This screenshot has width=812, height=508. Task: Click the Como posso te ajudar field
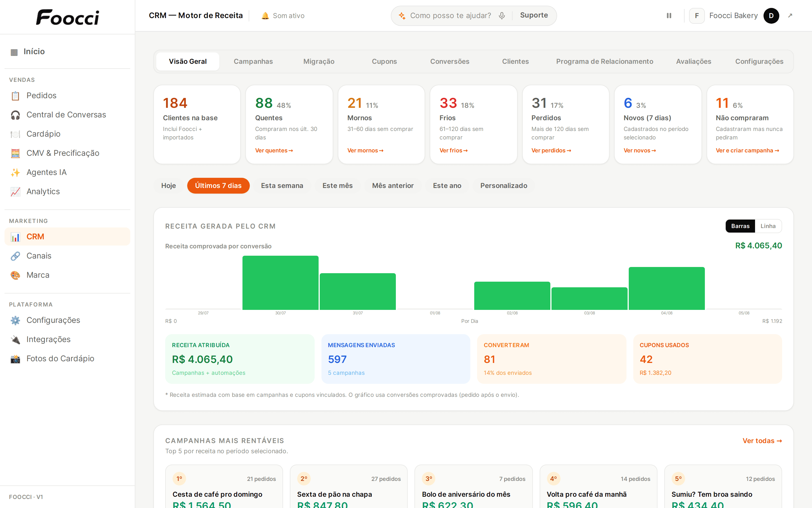(450, 16)
